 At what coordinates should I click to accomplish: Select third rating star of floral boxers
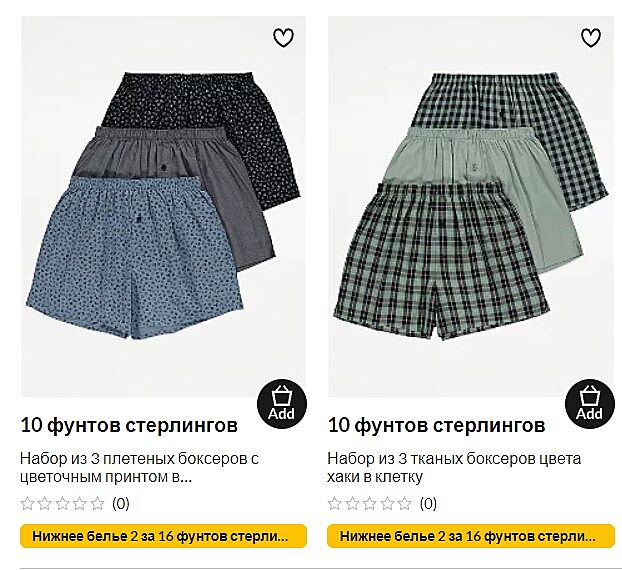[x=62, y=503]
